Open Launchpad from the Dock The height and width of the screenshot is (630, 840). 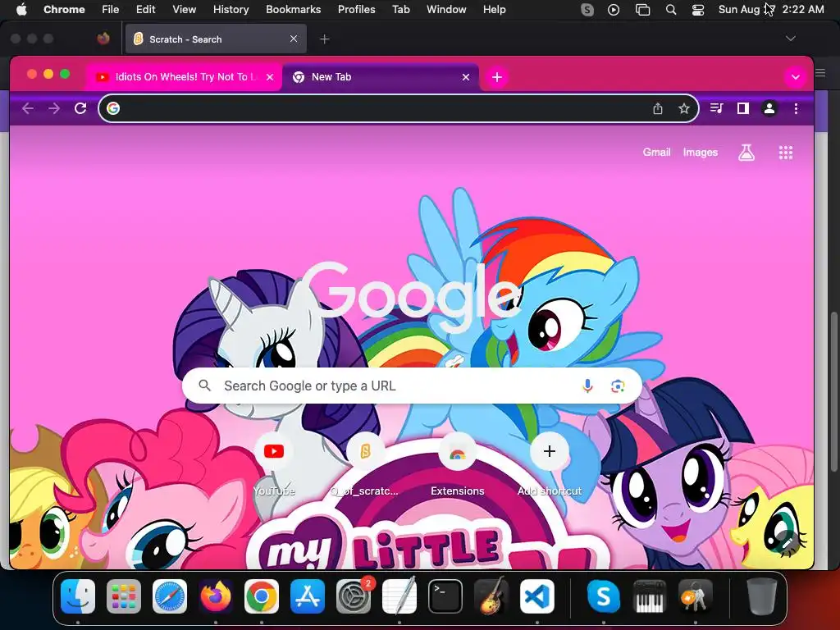click(x=124, y=596)
